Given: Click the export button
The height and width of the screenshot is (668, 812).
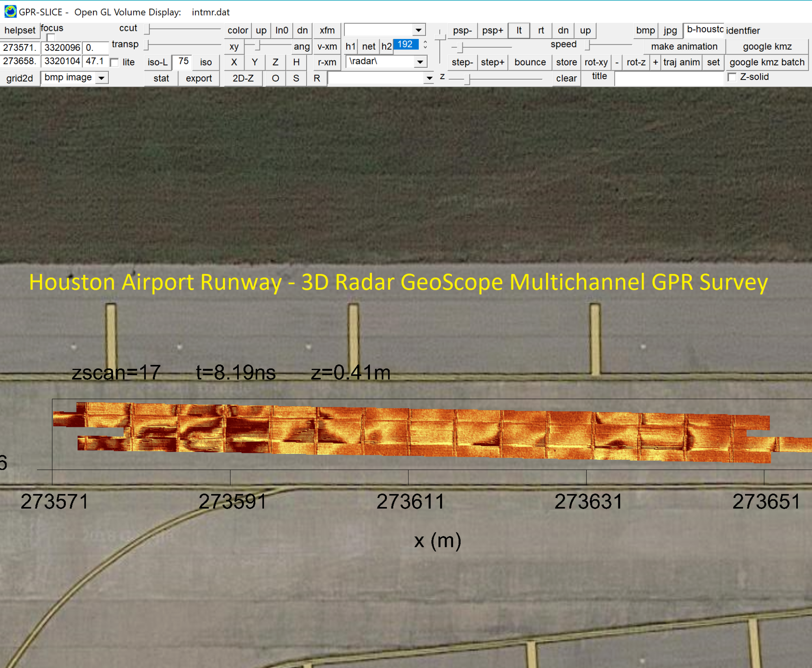Looking at the screenshot, I should coord(199,78).
